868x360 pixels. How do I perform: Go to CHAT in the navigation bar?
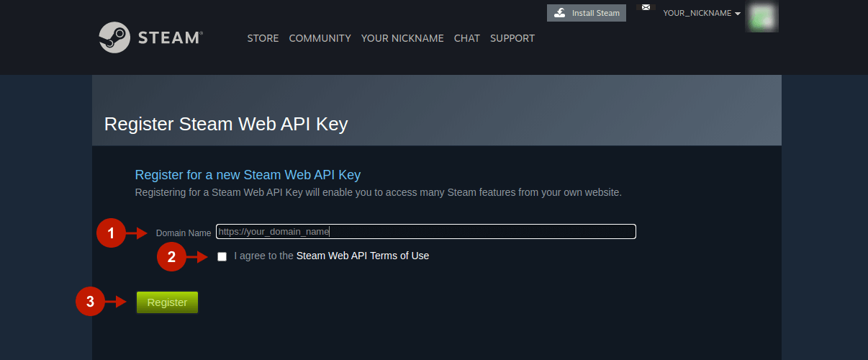466,38
